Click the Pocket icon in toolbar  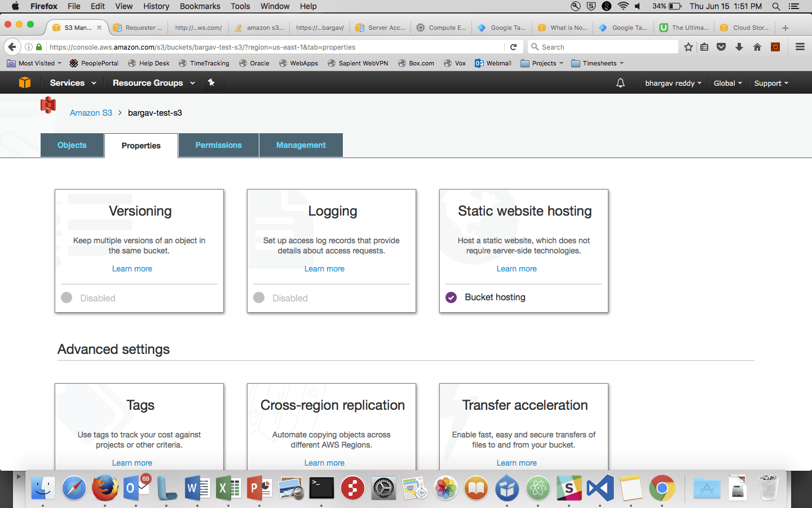coord(721,47)
